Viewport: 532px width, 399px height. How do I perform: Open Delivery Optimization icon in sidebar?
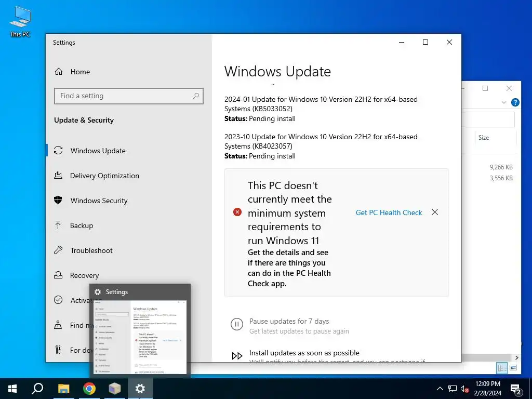pos(58,176)
